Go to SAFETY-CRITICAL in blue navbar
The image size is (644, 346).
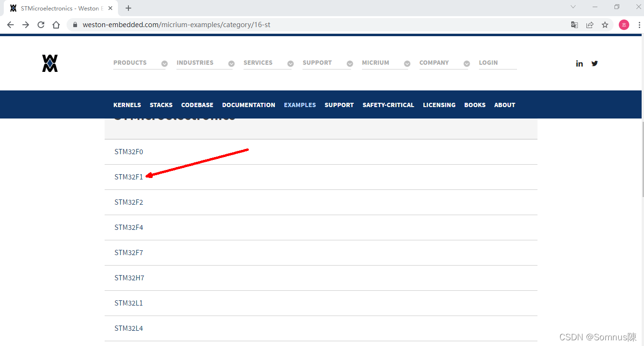pyautogui.click(x=388, y=105)
